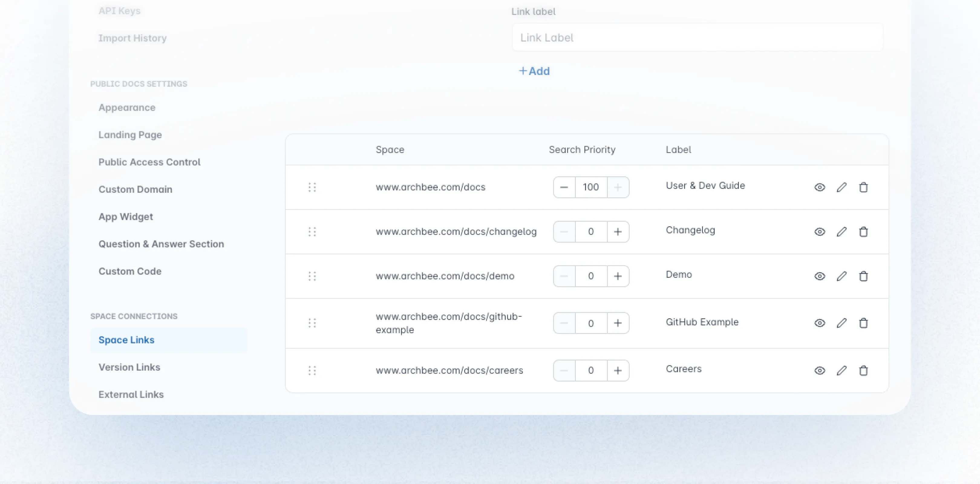Open Landing Page settings
This screenshot has width=980, height=484.
pos(130,135)
